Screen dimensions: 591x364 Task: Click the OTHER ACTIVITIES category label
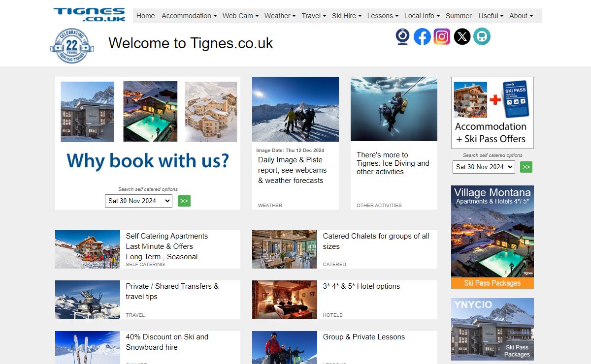(379, 205)
